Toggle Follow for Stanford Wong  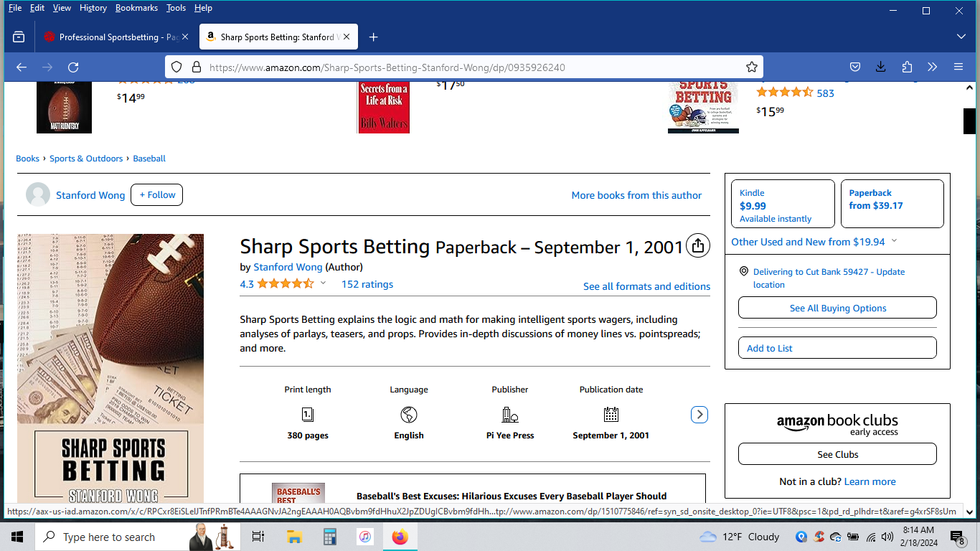pyautogui.click(x=156, y=194)
